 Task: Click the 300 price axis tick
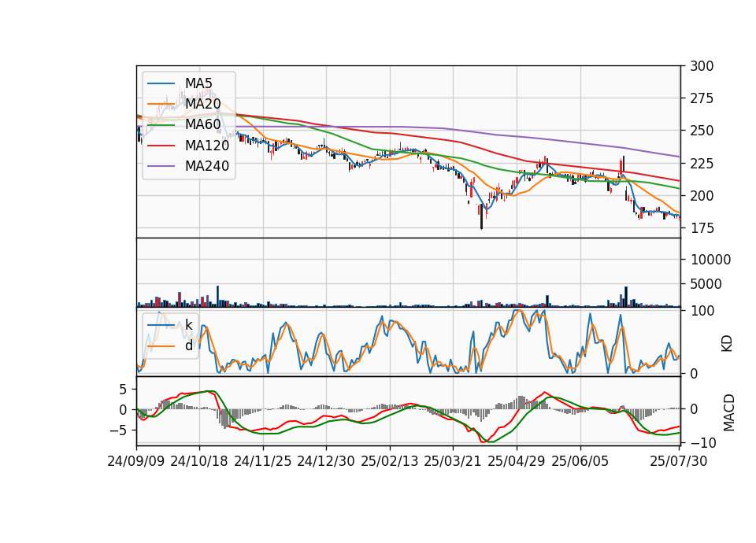[x=702, y=66]
